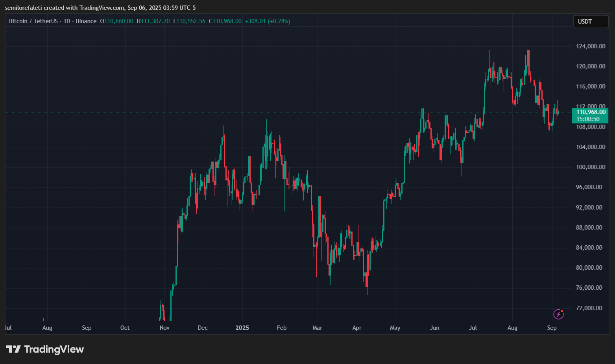
Task: Open the USDT currency selector
Action: pyautogui.click(x=591, y=22)
